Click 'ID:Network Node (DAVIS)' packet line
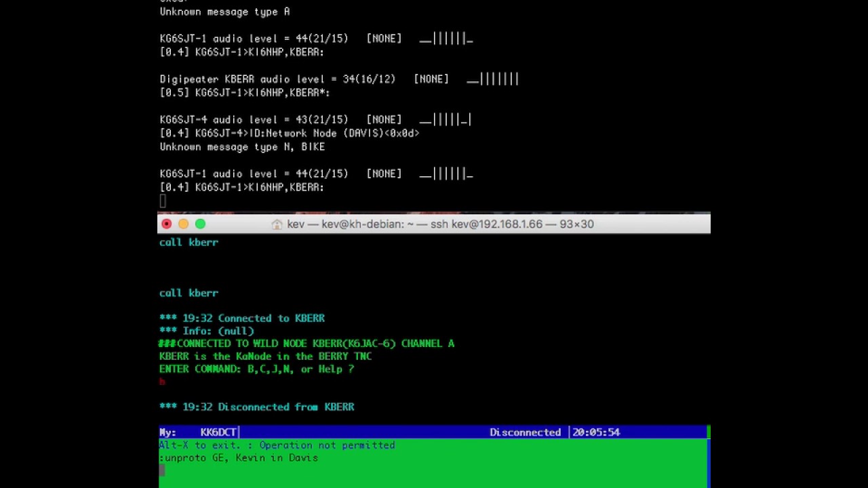 [x=290, y=134]
